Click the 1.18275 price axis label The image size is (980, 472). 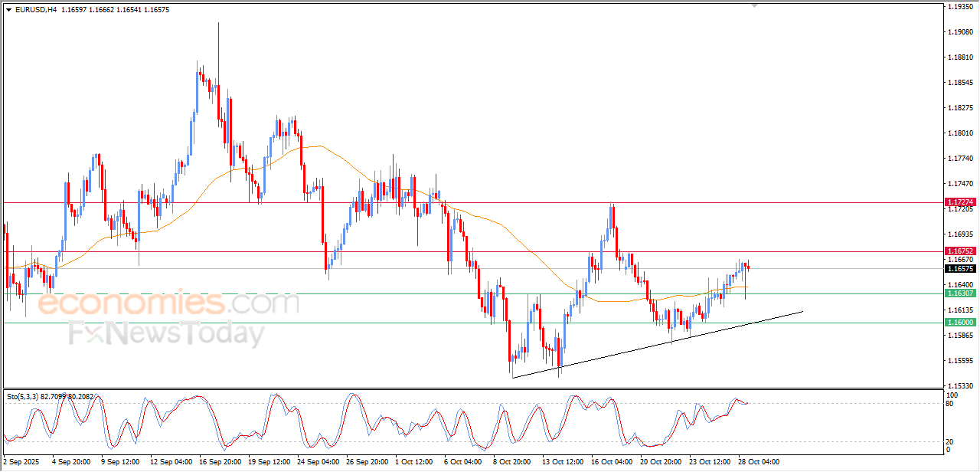[960, 108]
